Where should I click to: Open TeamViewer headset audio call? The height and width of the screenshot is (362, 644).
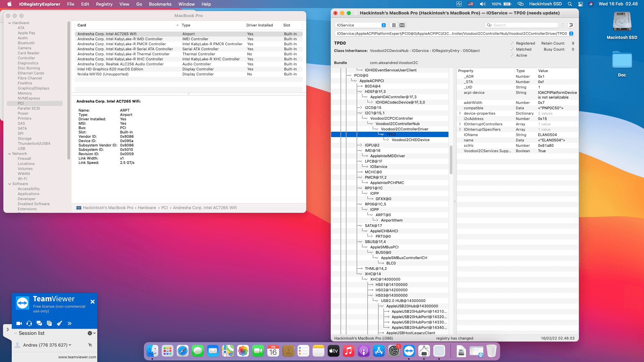pos(29,323)
